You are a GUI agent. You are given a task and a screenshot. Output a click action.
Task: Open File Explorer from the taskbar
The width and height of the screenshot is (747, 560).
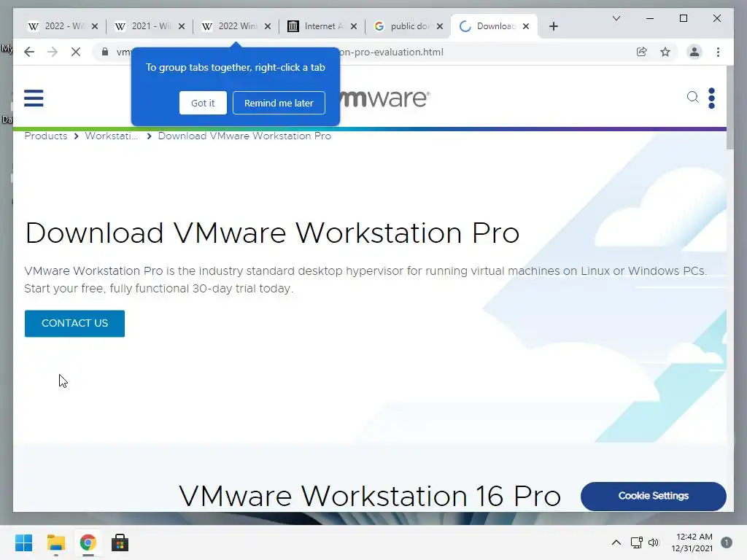click(x=56, y=542)
